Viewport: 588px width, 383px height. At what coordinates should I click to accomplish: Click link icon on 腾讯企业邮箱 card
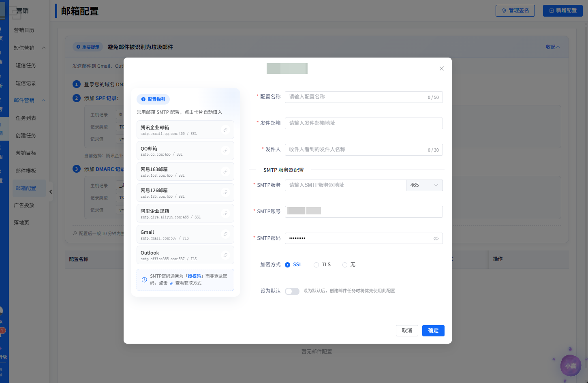click(225, 130)
